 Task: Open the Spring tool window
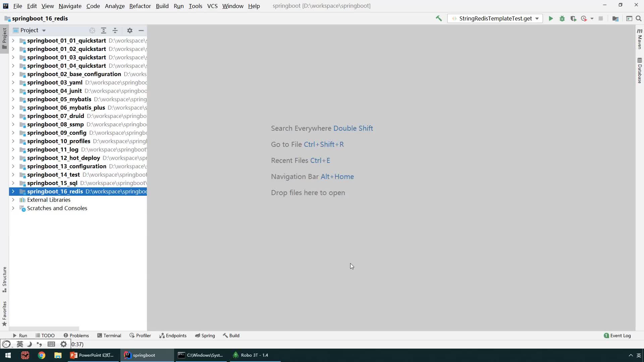(x=205, y=336)
